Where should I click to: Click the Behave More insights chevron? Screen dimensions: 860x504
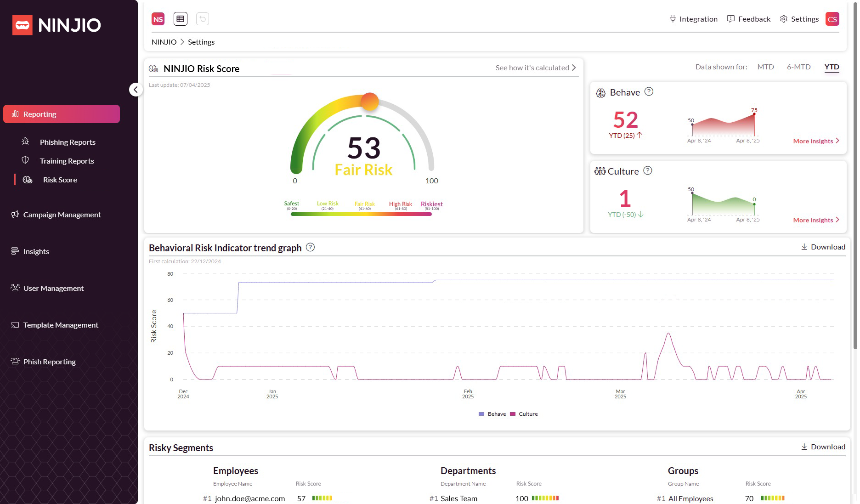click(x=837, y=141)
